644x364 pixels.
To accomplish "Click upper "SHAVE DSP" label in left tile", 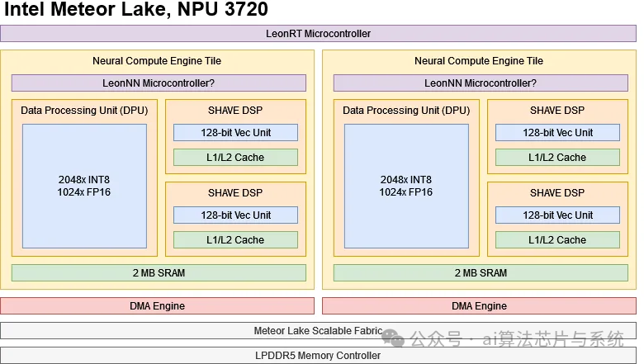I will click(235, 111).
